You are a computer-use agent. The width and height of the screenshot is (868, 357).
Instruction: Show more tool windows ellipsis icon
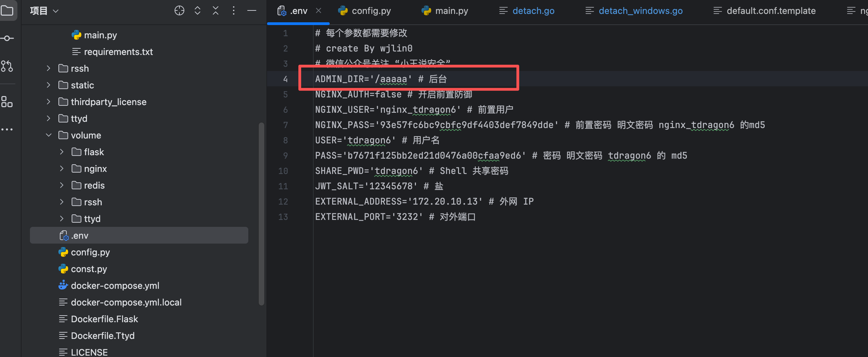click(7, 129)
